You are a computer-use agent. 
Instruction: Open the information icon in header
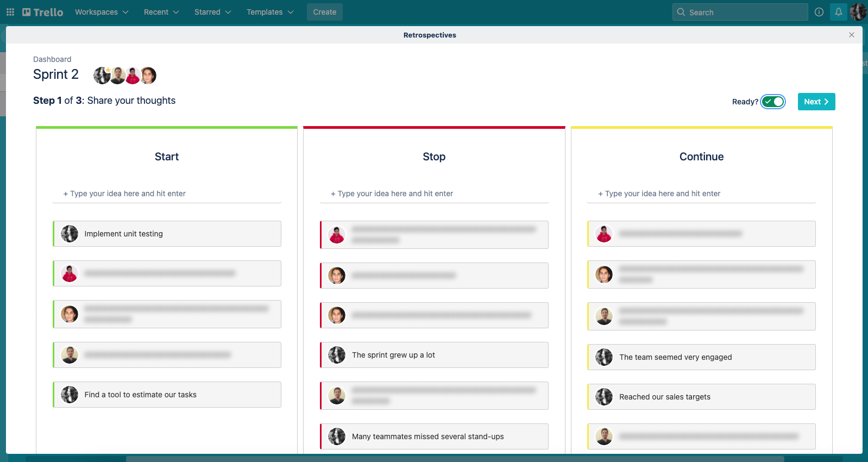click(x=819, y=12)
